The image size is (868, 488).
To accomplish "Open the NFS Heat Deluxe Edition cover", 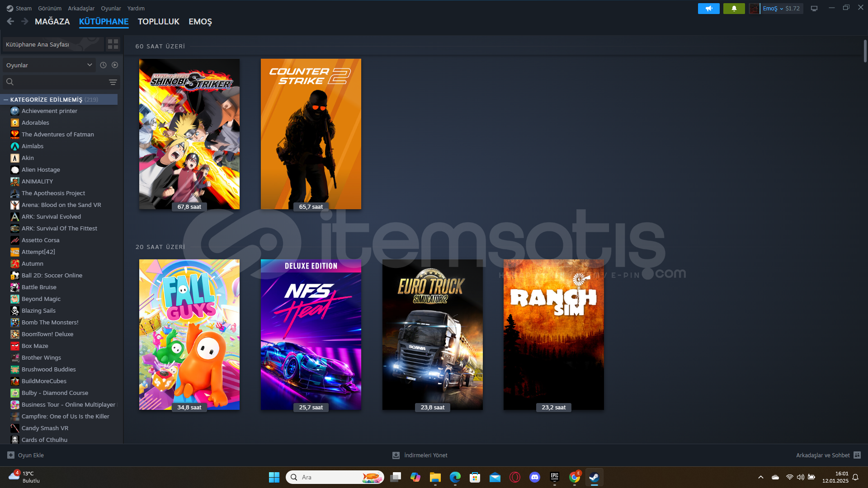I will coord(311,334).
